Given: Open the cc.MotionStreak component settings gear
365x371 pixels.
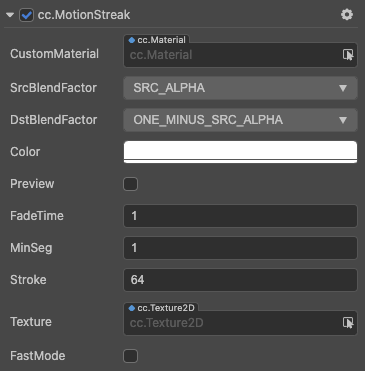Looking at the screenshot, I should [x=347, y=15].
